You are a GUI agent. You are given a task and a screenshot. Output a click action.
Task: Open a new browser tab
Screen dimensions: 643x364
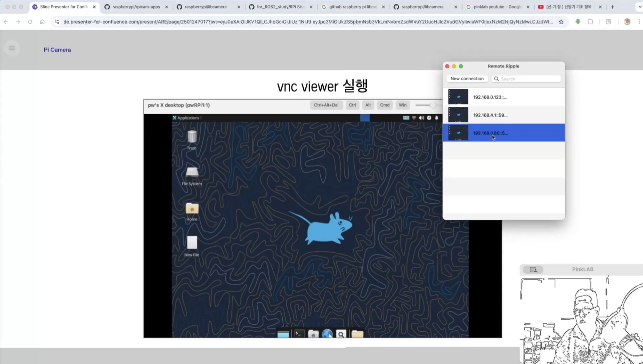(x=612, y=7)
